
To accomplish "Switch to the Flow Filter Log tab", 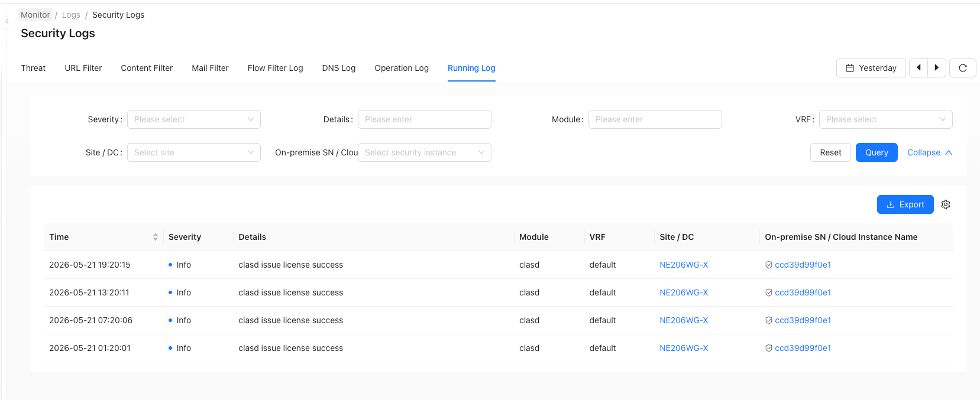I will (x=275, y=68).
